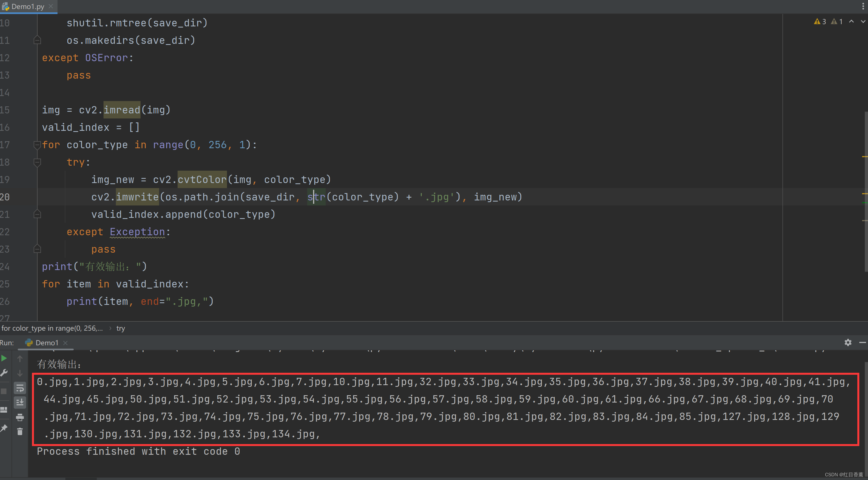Click the green Rerun Demo1 button
This screenshot has width=868, height=480.
(x=4, y=358)
